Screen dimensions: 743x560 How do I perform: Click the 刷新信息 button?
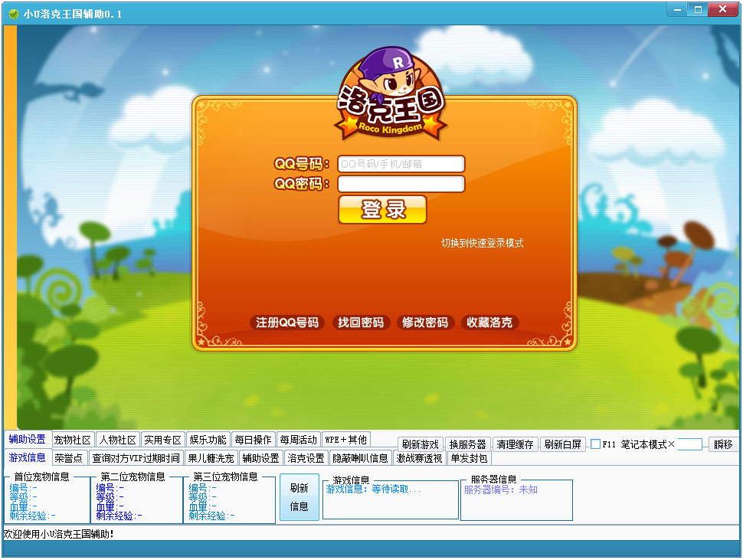coord(299,497)
